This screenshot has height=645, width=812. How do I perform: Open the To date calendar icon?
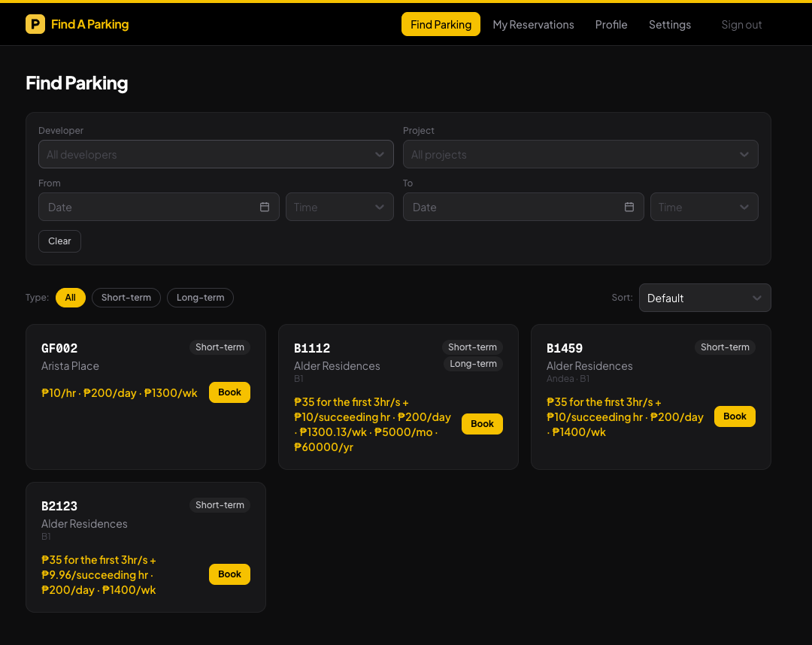click(629, 207)
